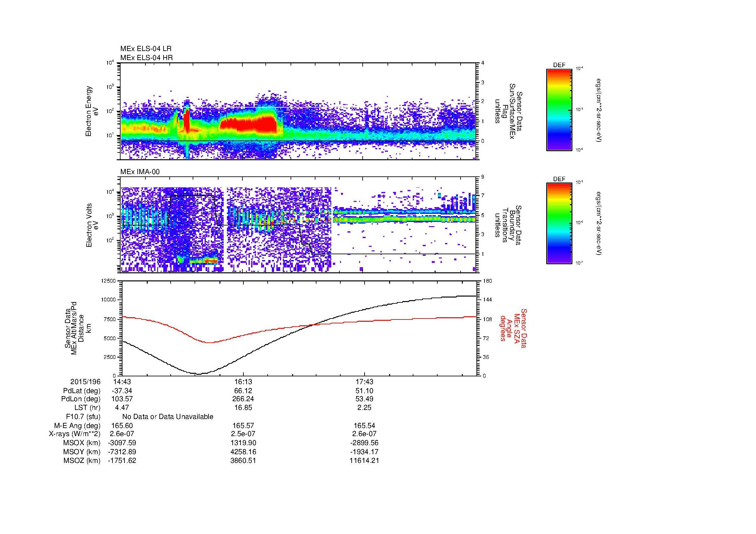Click the PdLat value 66.12

coord(243,391)
